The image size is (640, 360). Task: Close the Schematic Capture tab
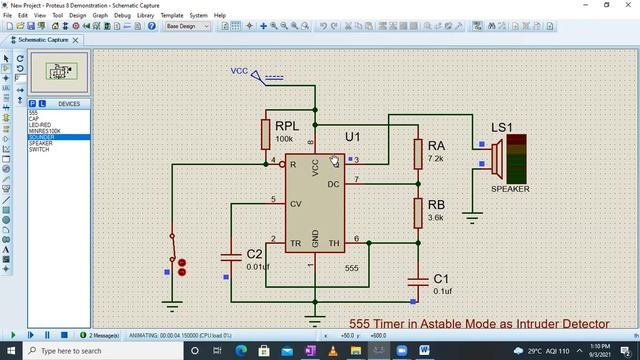[76, 40]
